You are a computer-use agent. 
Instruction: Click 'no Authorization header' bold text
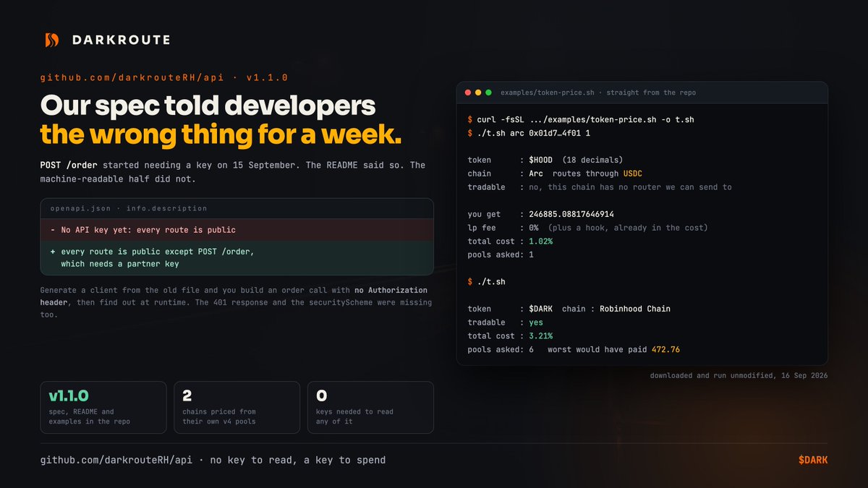click(234, 296)
